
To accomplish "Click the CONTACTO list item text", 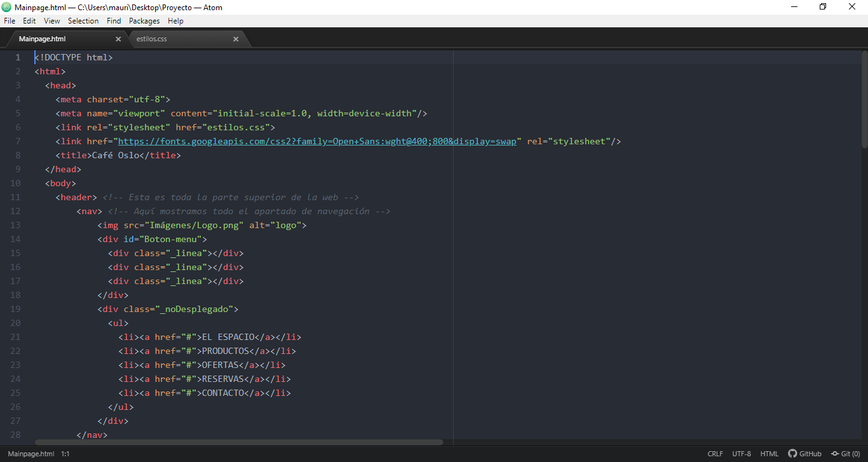I will tap(223, 393).
